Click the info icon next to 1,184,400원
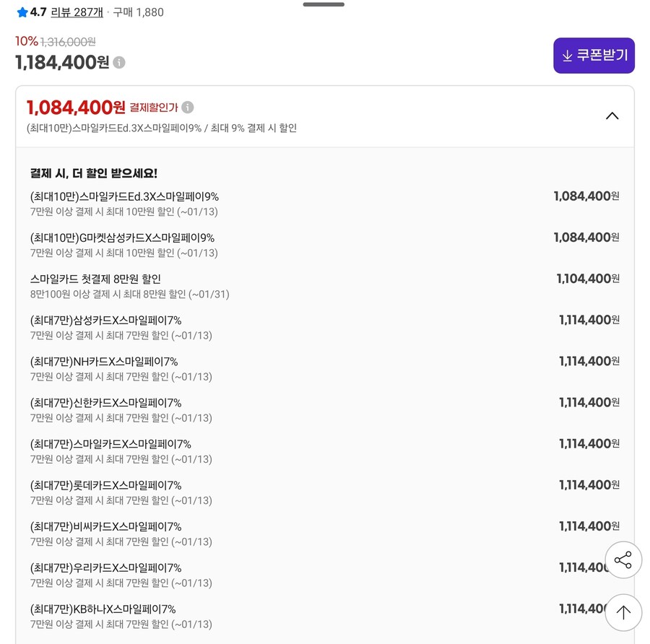 pyautogui.click(x=118, y=62)
